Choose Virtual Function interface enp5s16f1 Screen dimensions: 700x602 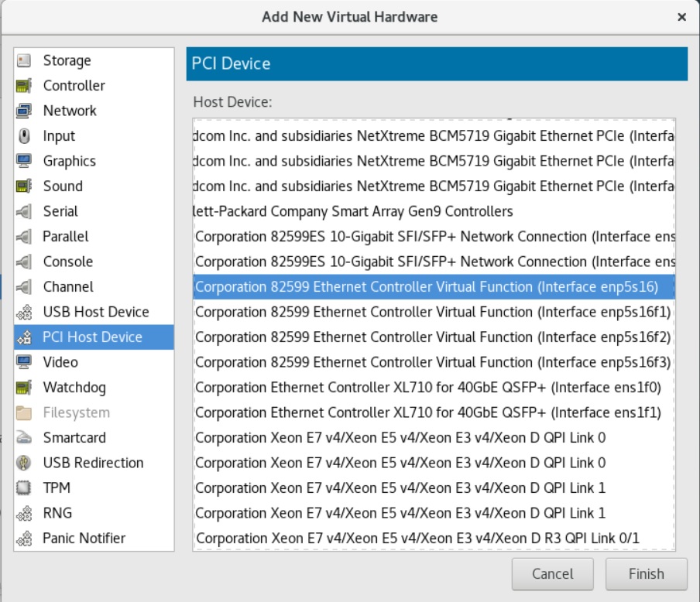click(434, 312)
